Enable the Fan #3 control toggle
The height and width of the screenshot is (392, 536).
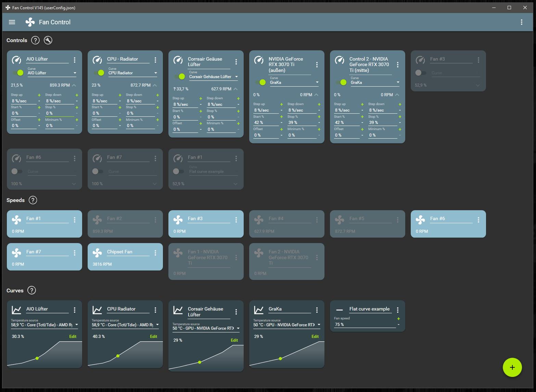[421, 73]
